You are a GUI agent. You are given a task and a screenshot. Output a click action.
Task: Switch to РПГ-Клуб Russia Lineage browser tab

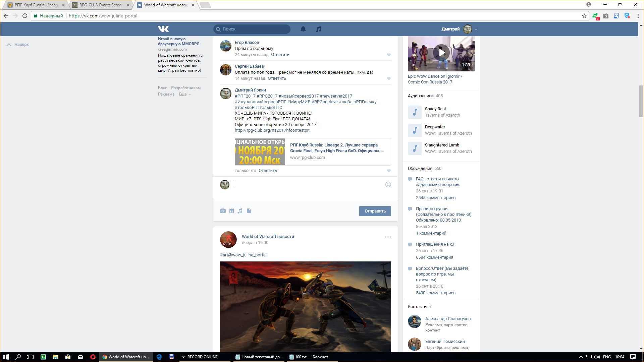(36, 5)
